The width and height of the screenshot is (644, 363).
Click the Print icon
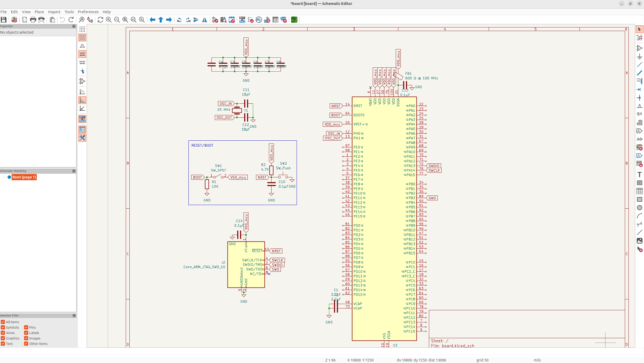coord(33,20)
